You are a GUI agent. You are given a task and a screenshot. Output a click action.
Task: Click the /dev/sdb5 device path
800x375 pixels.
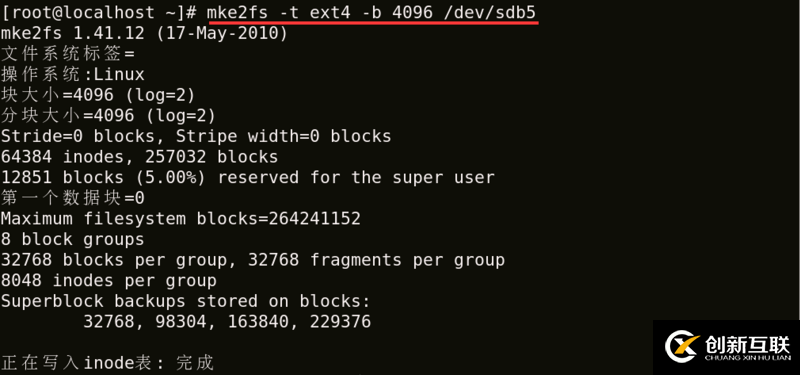click(490, 12)
